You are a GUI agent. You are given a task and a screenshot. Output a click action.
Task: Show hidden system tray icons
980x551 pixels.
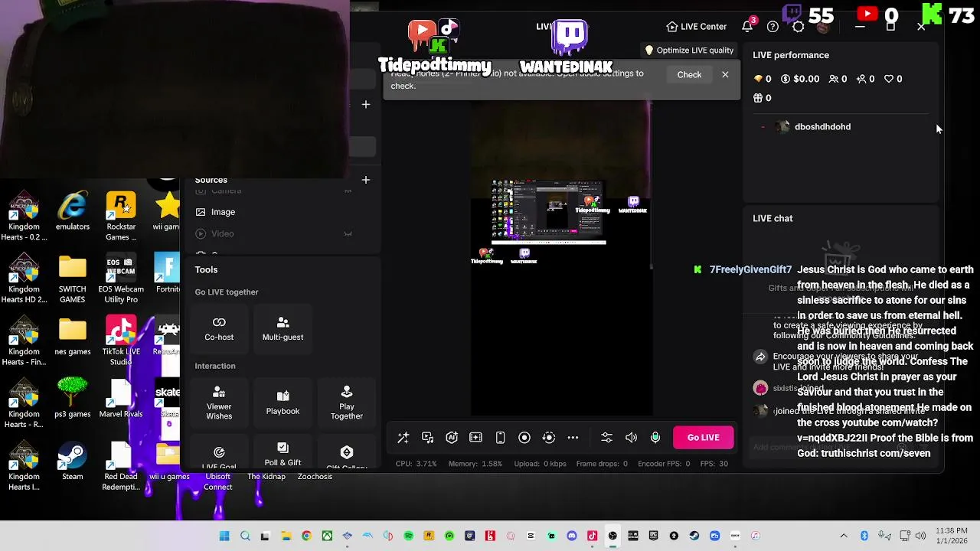click(844, 536)
